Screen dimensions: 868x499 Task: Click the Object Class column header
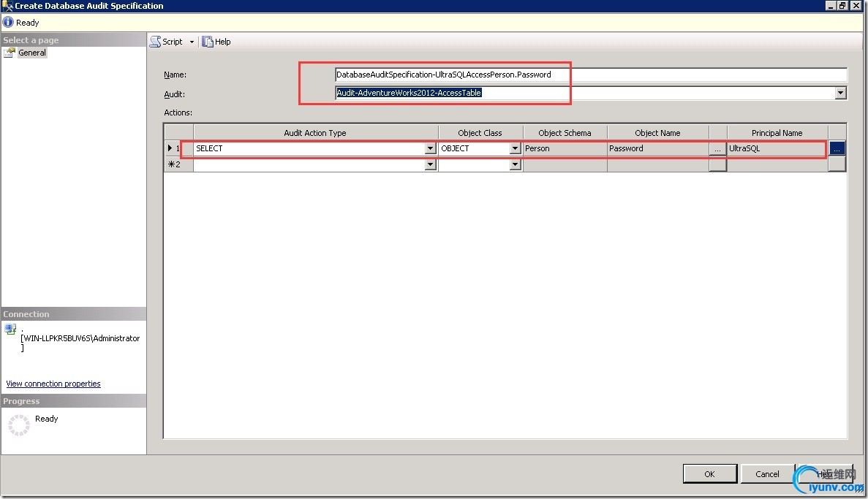coord(480,133)
